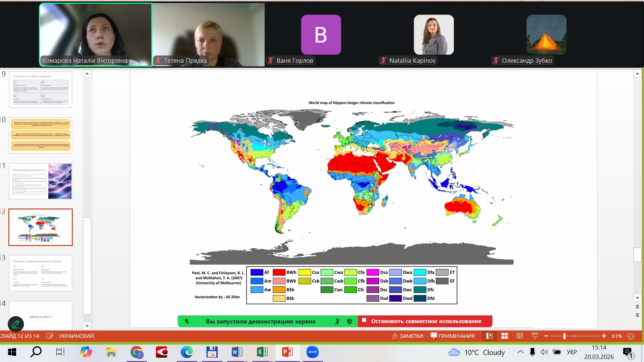Toggle ЗАМЕТКИ notes pane
Image resolution: width=644 pixels, height=362 pixels.
pyautogui.click(x=408, y=336)
